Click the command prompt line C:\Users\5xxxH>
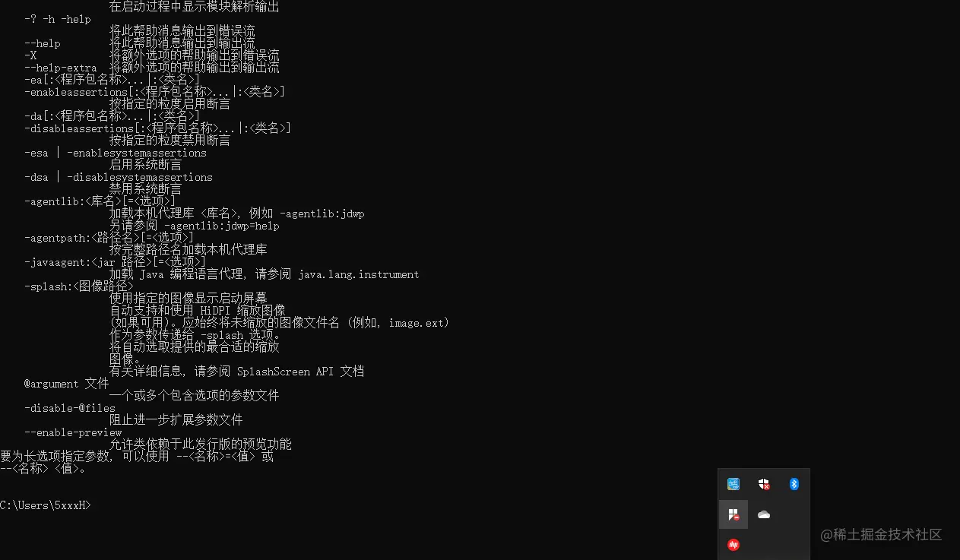This screenshot has height=560, width=960. [x=46, y=505]
